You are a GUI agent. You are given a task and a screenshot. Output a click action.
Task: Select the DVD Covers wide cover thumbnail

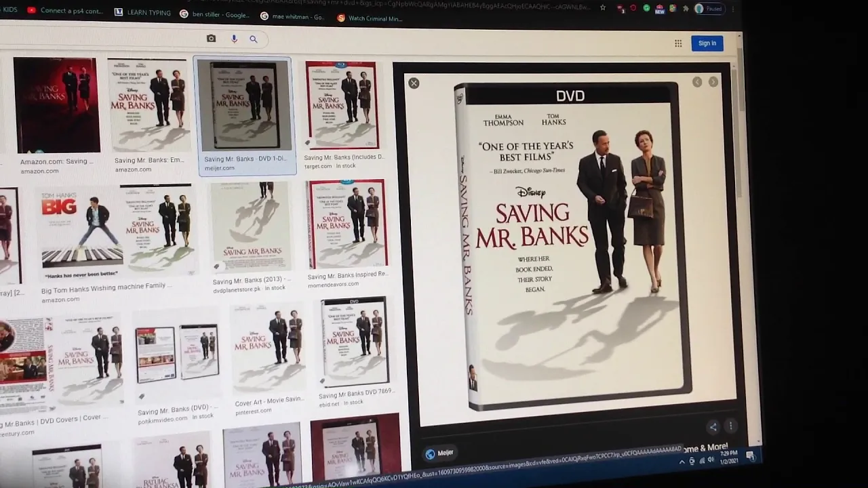61,363
